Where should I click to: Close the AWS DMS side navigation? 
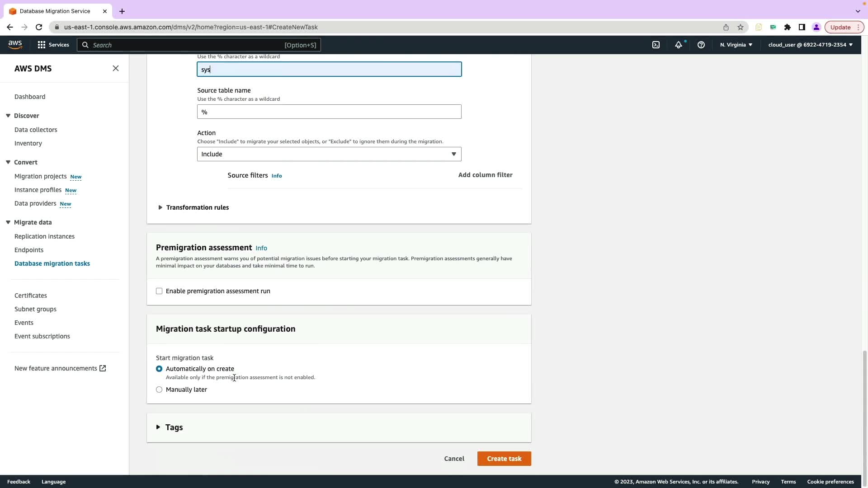116,68
